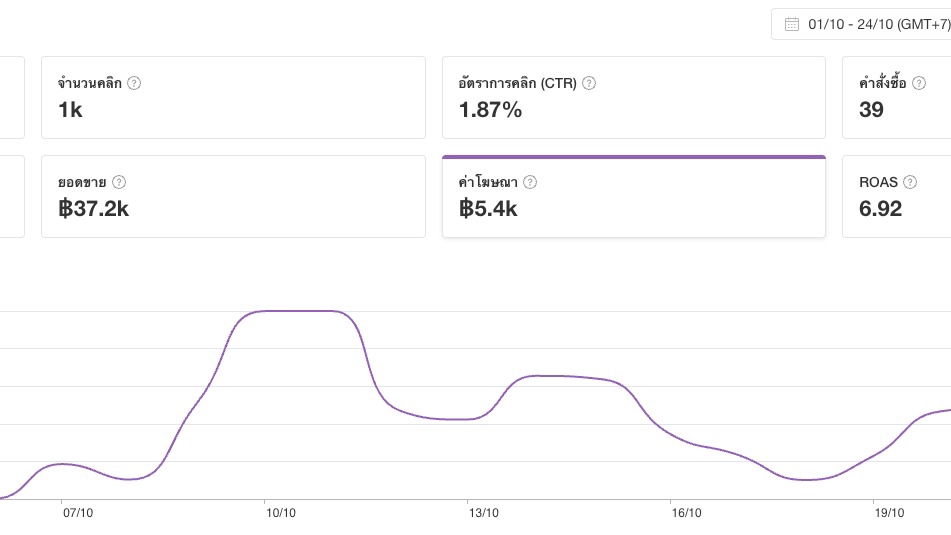Image resolution: width=951 pixels, height=535 pixels.
Task: Select the ROAS 6.92 metric card
Action: click(896, 196)
